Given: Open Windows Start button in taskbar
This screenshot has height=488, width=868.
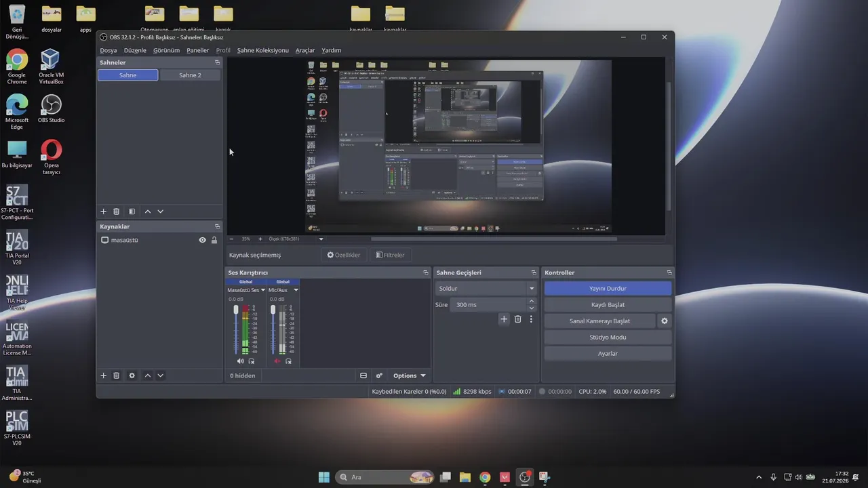Looking at the screenshot, I should click(323, 477).
